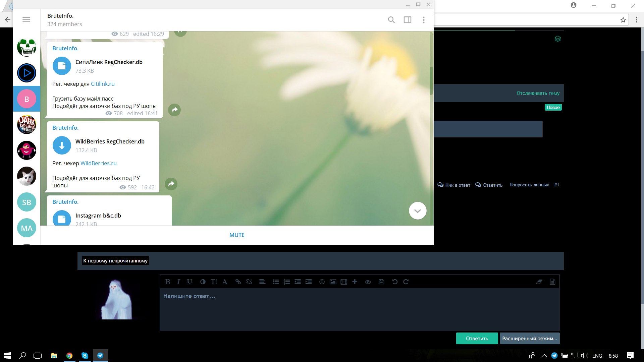Download WildBerries RegChecker.db file
The image size is (644, 362).
click(62, 145)
